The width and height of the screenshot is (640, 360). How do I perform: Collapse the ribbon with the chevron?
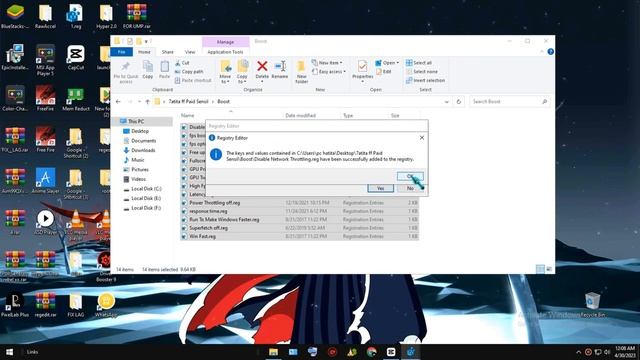pos(542,52)
